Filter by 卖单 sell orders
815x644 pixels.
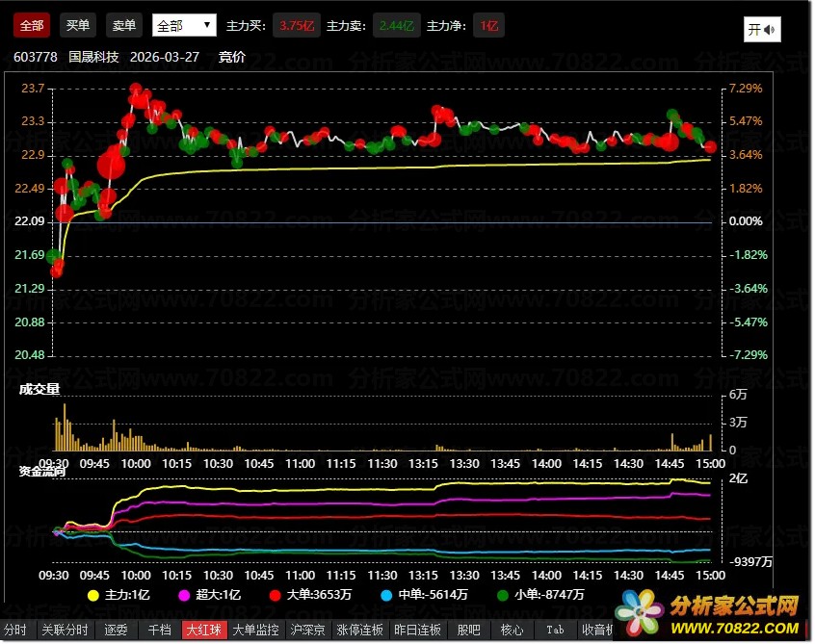pyautogui.click(x=122, y=25)
